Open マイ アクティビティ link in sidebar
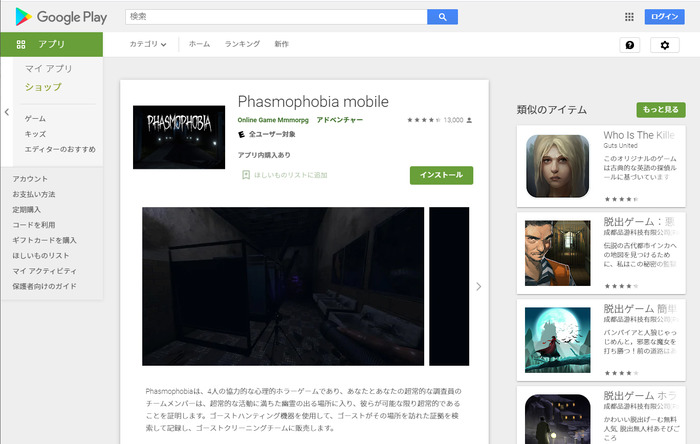Image resolution: width=700 pixels, height=444 pixels. click(x=45, y=271)
